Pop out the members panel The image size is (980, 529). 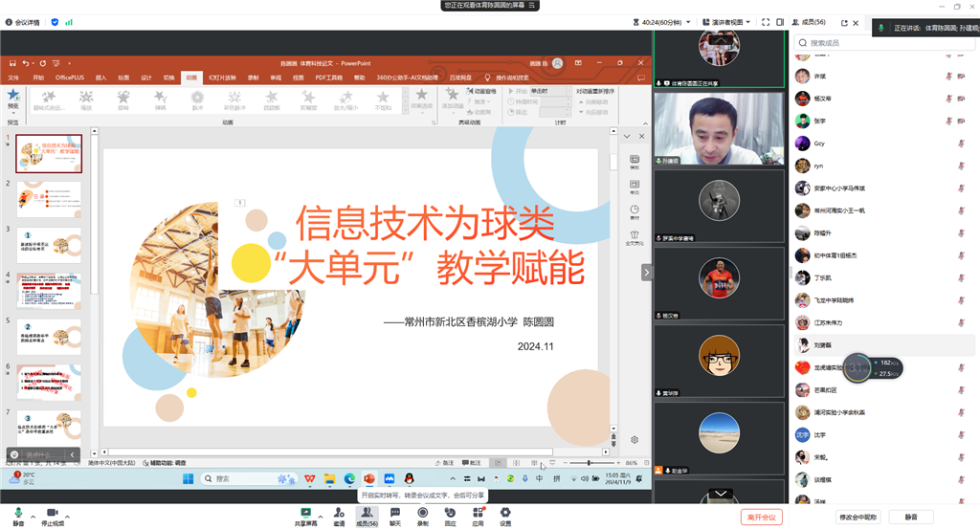[x=844, y=23]
